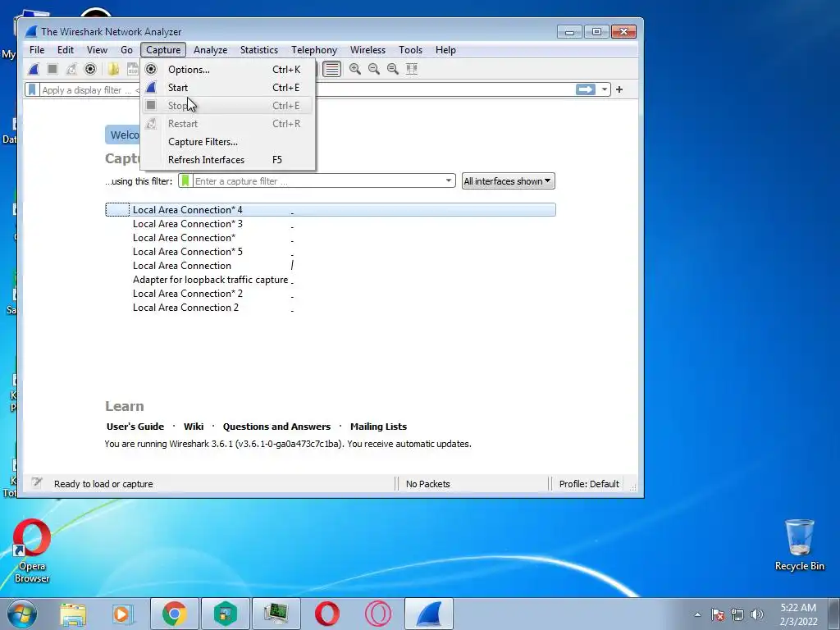The height and width of the screenshot is (630, 840).
Task: Click the expert information icon in status bar
Action: 36,482
